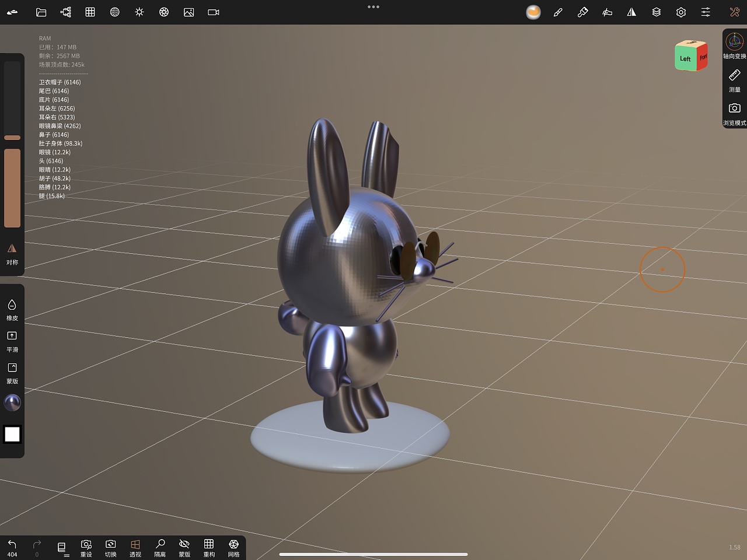Viewport: 747px width, 560px height.
Task: Toggle the 平滑 smooth mode
Action: 12,341
